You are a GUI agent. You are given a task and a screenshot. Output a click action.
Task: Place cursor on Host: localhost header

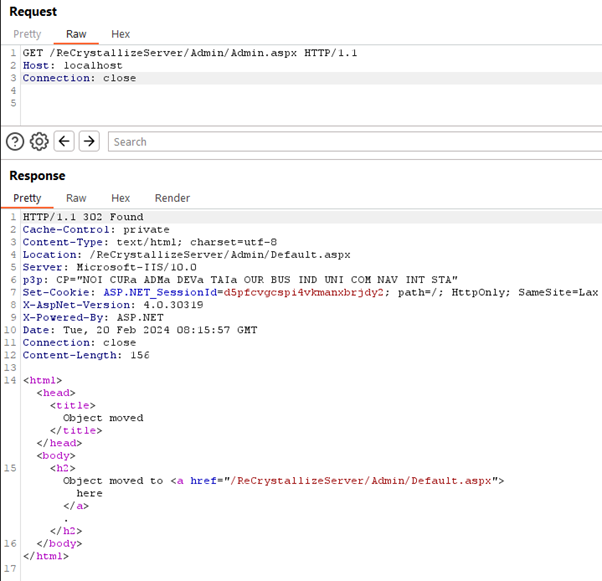[69, 65]
